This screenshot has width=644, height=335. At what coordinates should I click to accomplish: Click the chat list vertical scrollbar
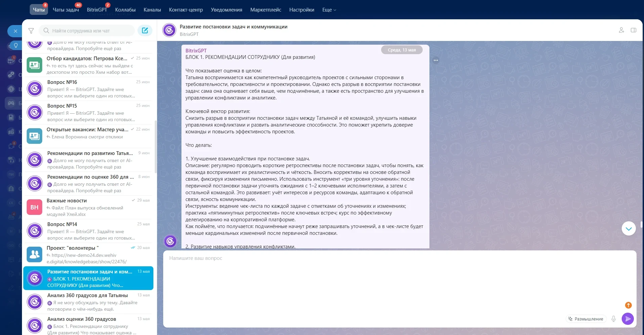click(x=155, y=147)
